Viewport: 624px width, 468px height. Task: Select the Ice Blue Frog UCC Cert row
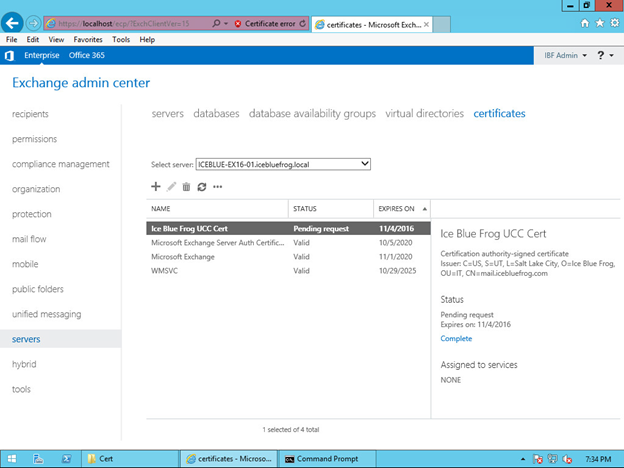[289, 228]
